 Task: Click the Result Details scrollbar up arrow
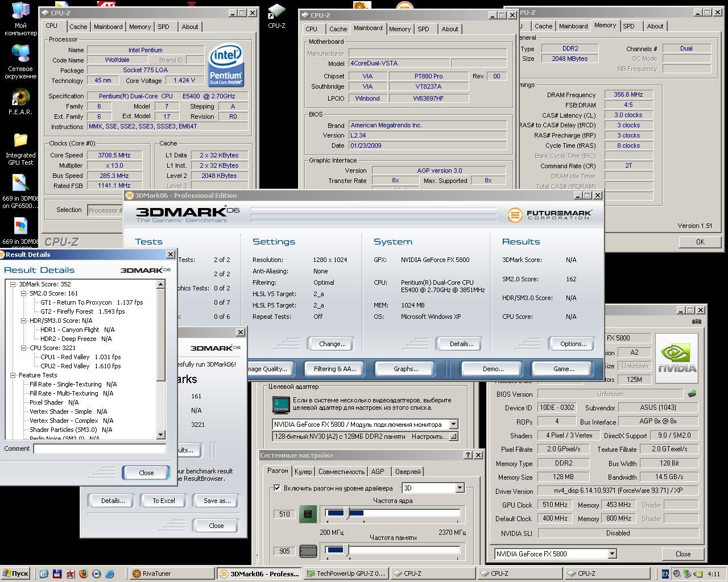(160, 284)
